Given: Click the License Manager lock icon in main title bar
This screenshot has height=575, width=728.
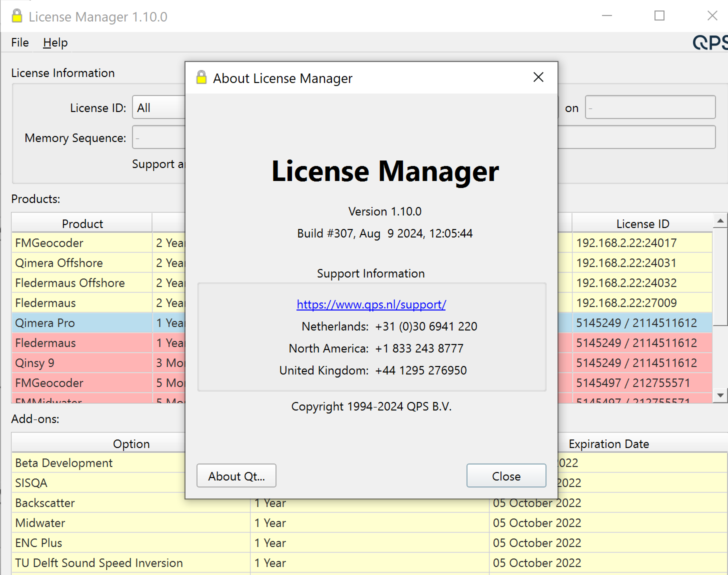Looking at the screenshot, I should pos(17,16).
